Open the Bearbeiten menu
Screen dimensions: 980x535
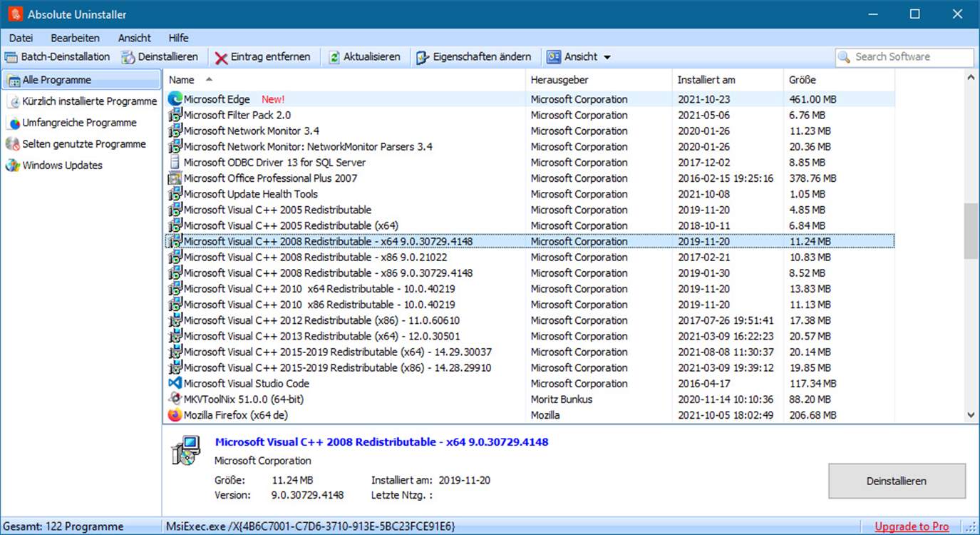pyautogui.click(x=75, y=38)
